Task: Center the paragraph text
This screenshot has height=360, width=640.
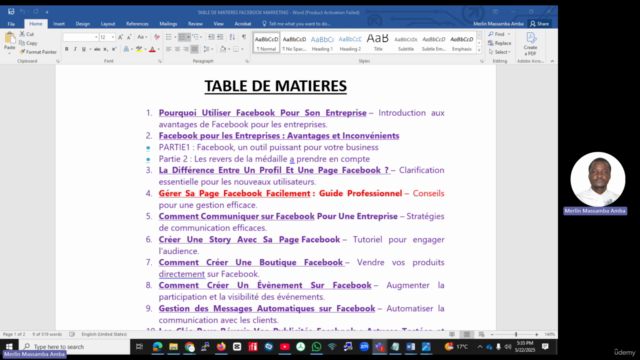Action: click(x=177, y=49)
